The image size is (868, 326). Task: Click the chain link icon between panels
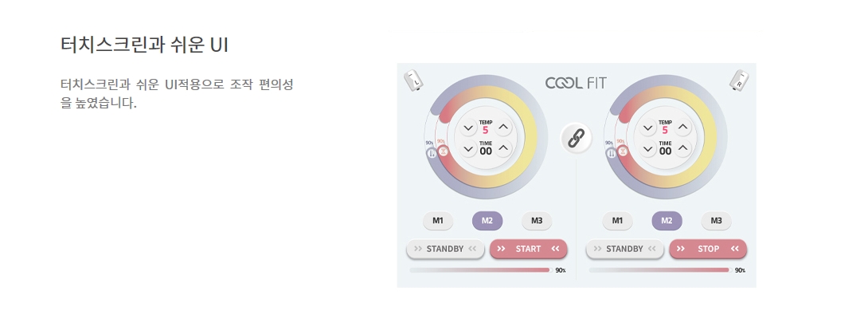576,137
